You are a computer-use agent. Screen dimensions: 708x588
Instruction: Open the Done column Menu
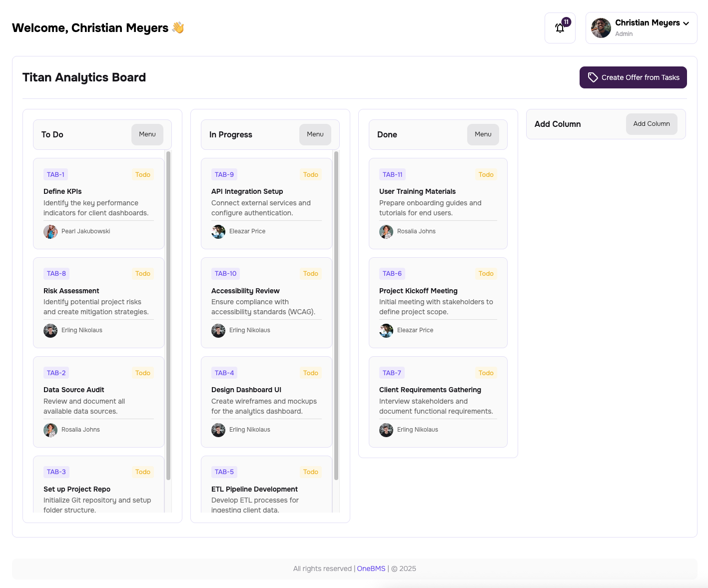483,134
